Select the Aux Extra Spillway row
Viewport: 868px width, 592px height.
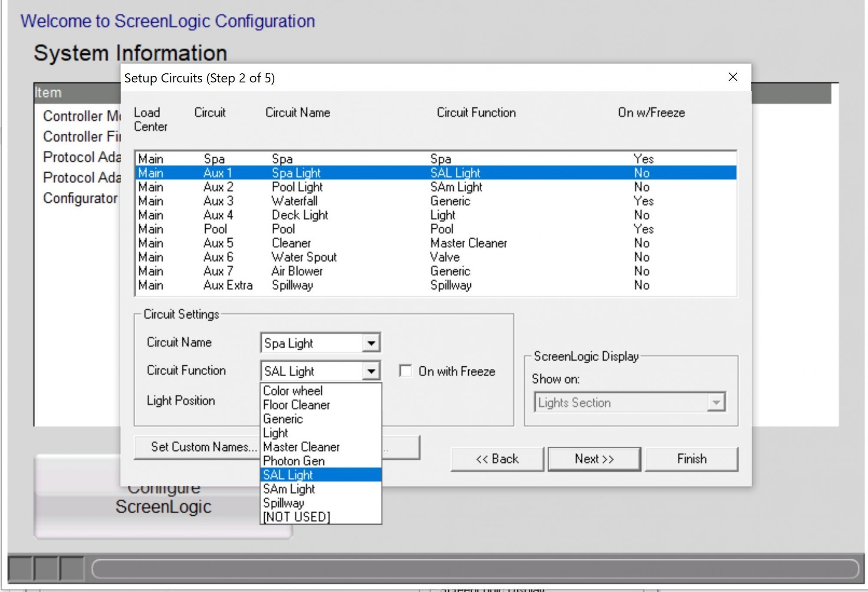click(x=436, y=285)
